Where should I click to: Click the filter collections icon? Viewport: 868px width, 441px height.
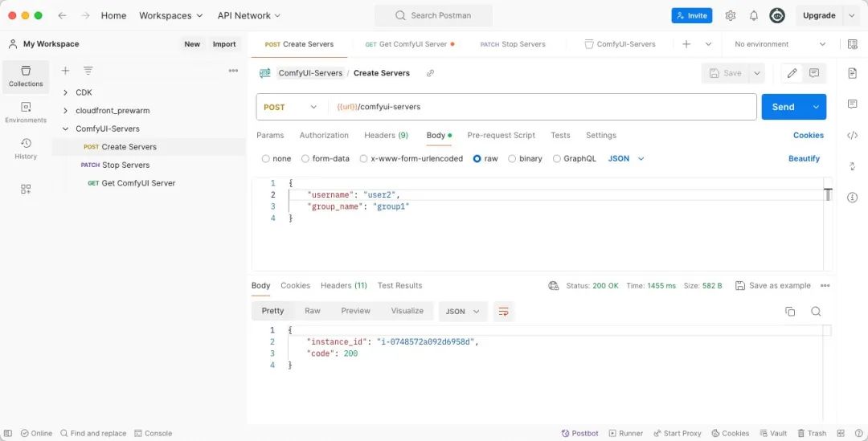pyautogui.click(x=88, y=70)
